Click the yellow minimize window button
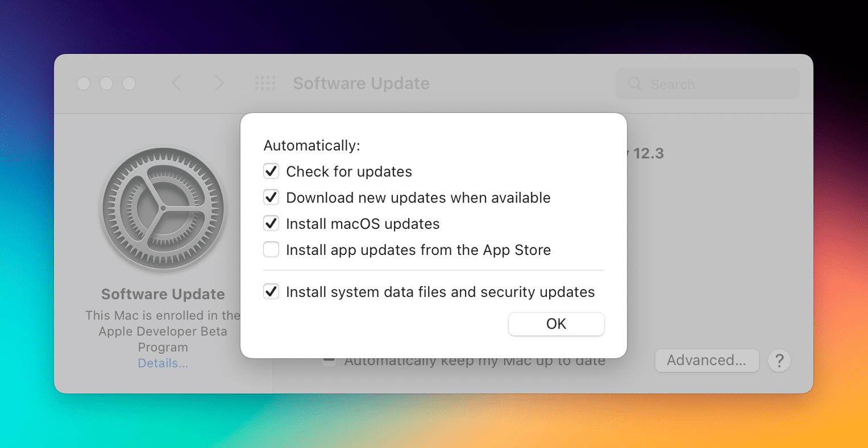 point(106,83)
